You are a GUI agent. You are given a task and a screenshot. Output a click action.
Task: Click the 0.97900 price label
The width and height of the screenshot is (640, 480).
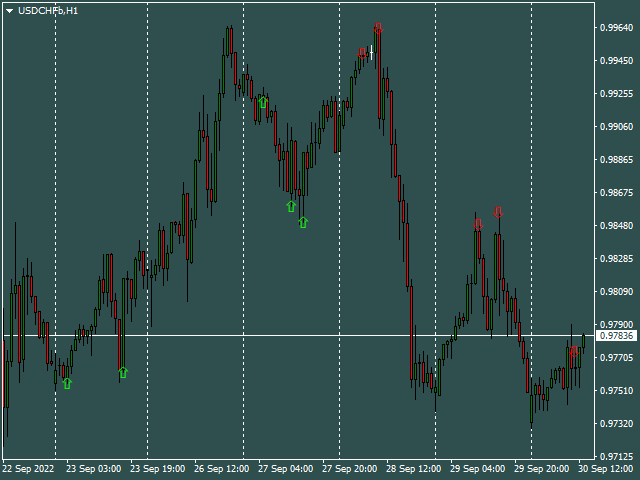point(616,325)
